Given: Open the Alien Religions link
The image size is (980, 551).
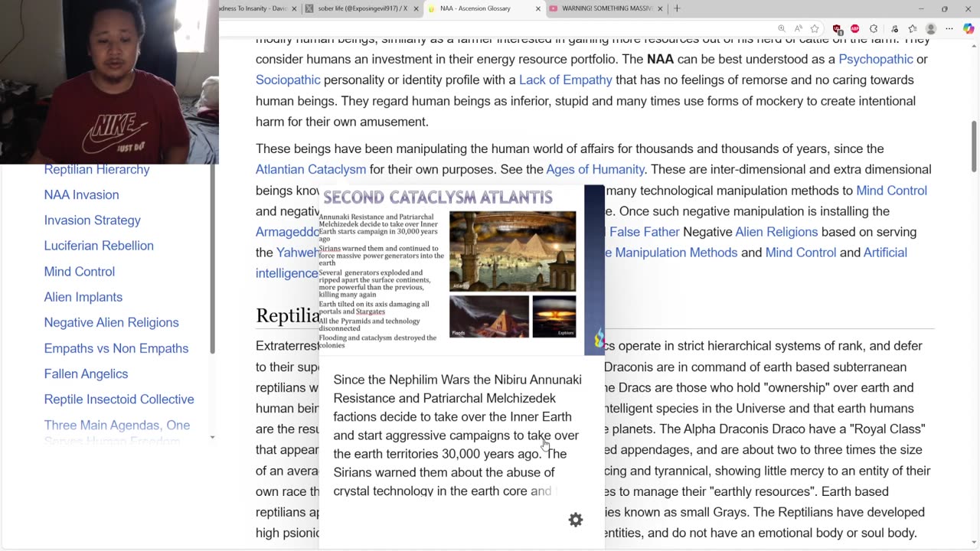Looking at the screenshot, I should (x=776, y=231).
